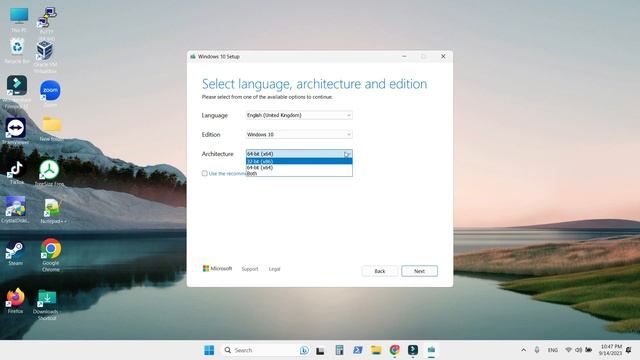Select Both in the architecture list
Viewport: 640px width, 360px height.
[x=299, y=173]
